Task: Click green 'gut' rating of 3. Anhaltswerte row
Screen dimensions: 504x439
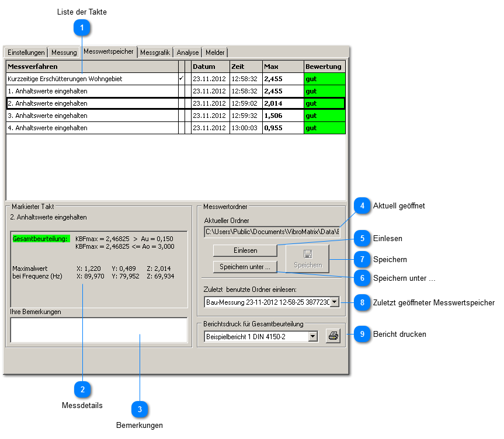Action: point(324,116)
